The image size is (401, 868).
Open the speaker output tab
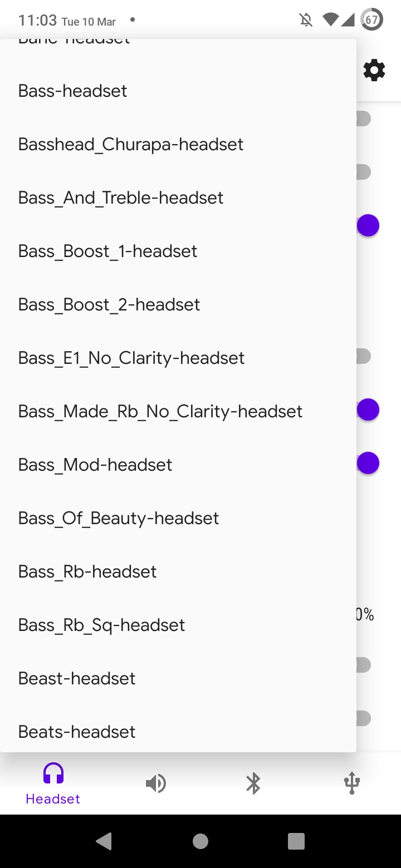(155, 783)
